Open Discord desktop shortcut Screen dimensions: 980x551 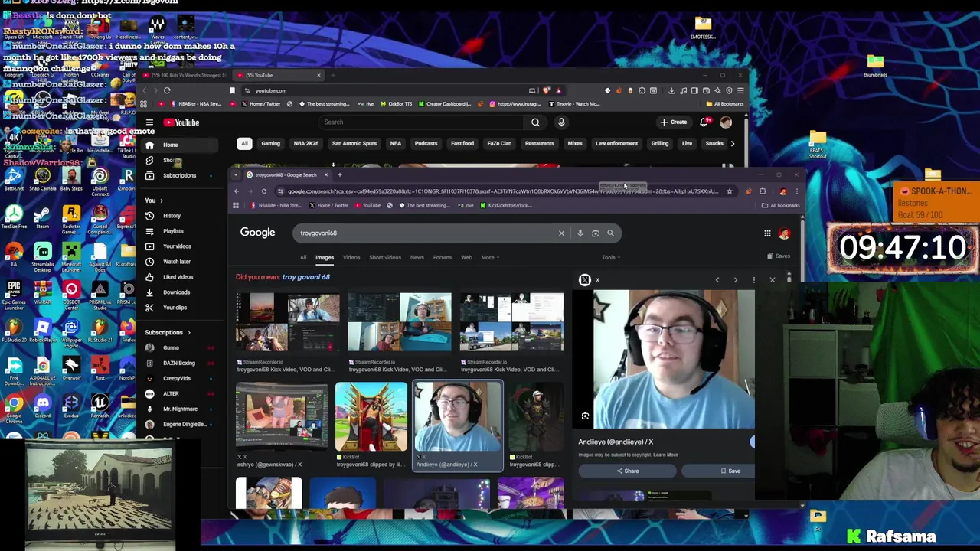[x=43, y=406]
